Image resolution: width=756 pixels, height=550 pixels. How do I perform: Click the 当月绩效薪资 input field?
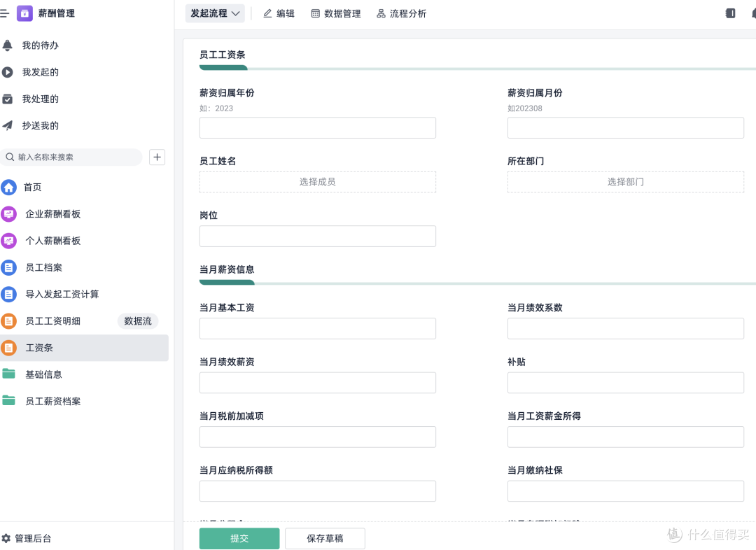318,383
